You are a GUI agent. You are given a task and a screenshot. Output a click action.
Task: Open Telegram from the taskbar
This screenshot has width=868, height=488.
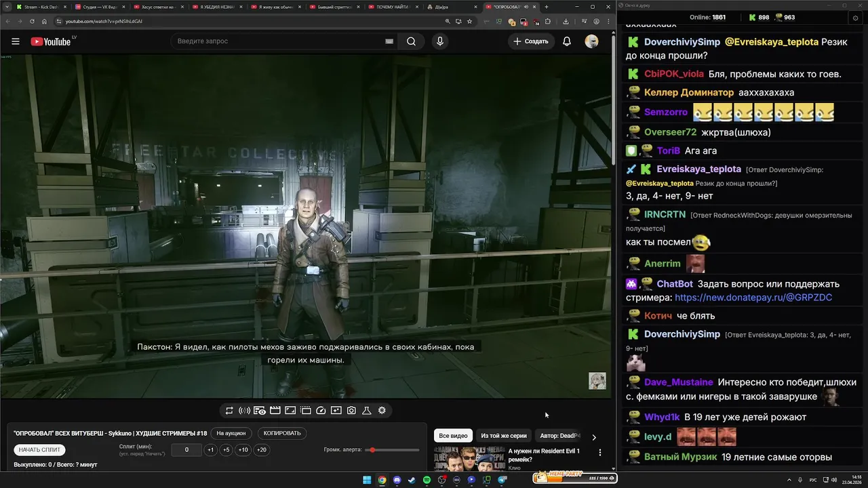click(502, 480)
